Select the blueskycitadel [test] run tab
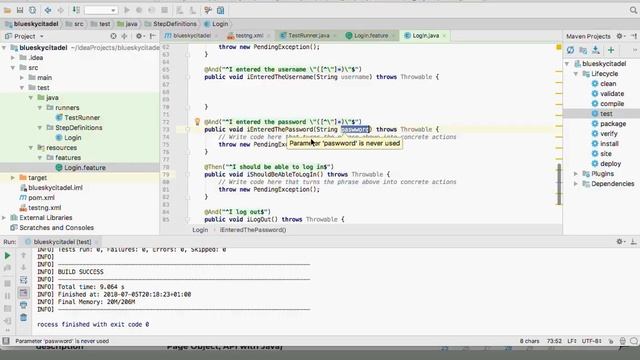 [x=62, y=242]
